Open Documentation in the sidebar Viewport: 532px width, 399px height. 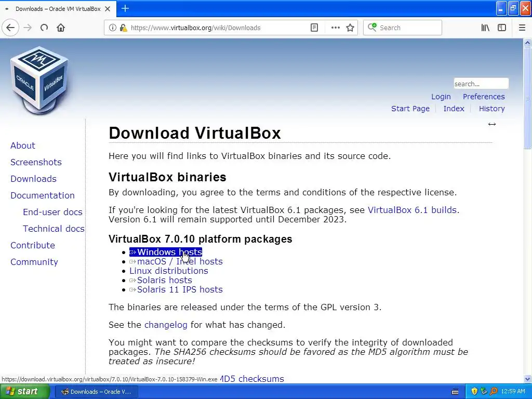43,195
